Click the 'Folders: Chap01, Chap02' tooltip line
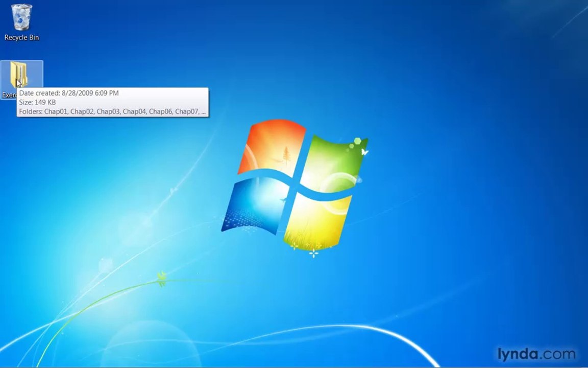The width and height of the screenshot is (588, 368). click(x=112, y=111)
